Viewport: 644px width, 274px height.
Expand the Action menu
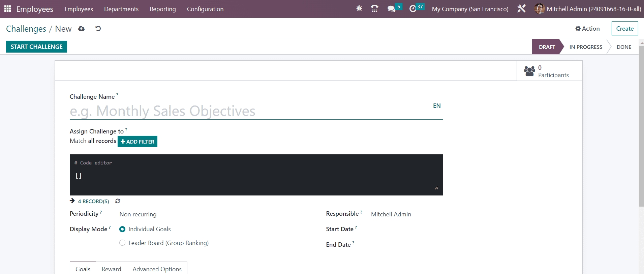click(x=587, y=29)
